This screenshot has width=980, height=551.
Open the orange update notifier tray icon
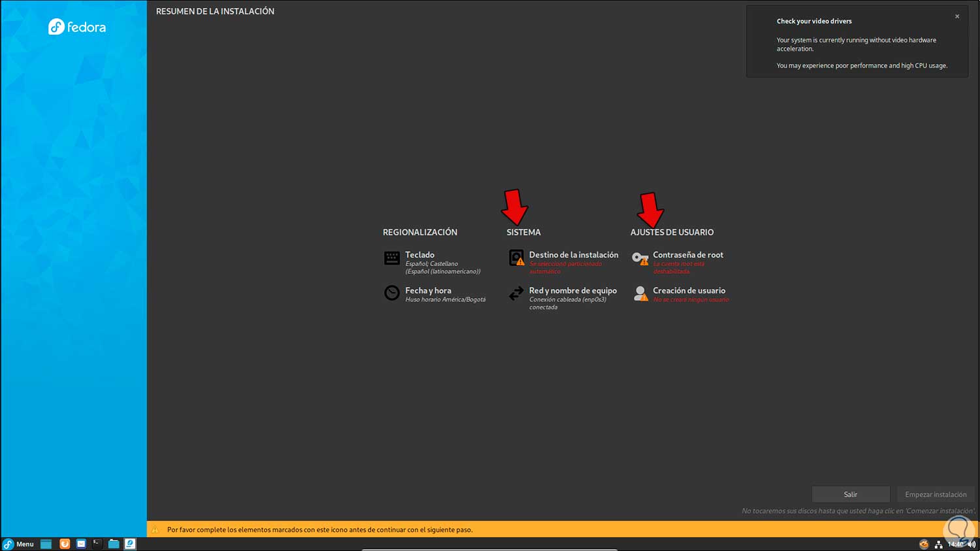coord(924,544)
